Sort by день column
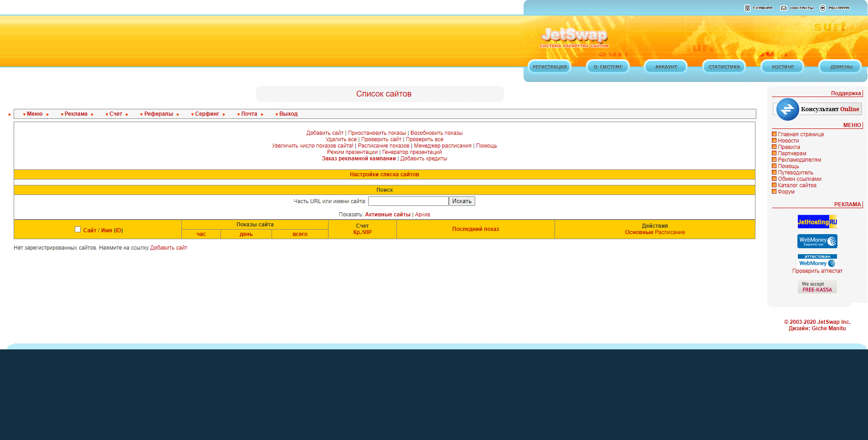The height and width of the screenshot is (440, 868). tap(246, 234)
